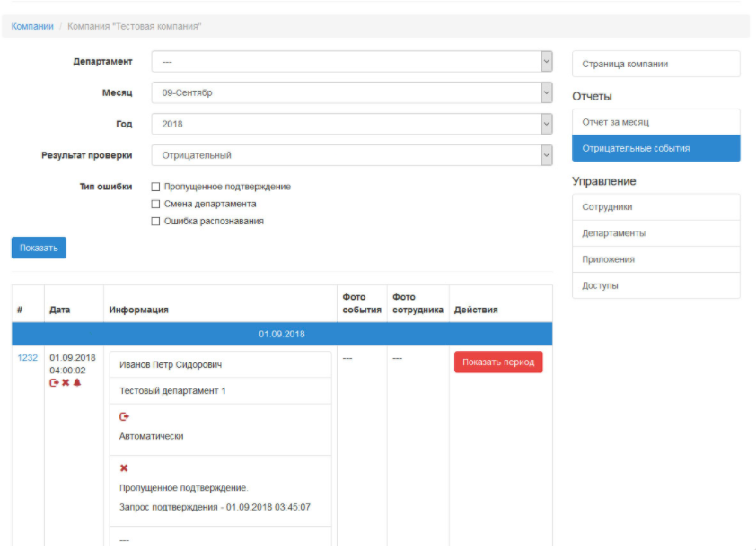The width and height of the screenshot is (756, 550).
Task: Open the 'Год' dropdown showing 2018
Action: click(352, 124)
